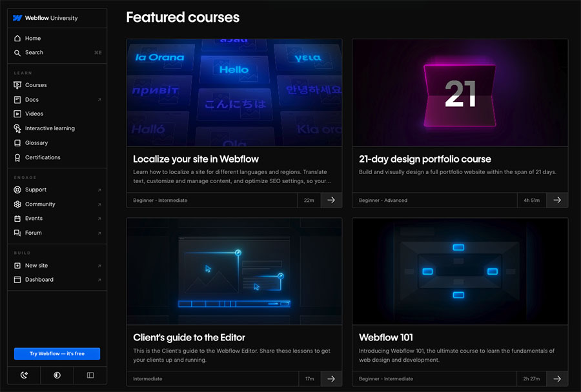Click arrow on Webflow 101 card
This screenshot has width=581, height=392.
pyautogui.click(x=557, y=379)
